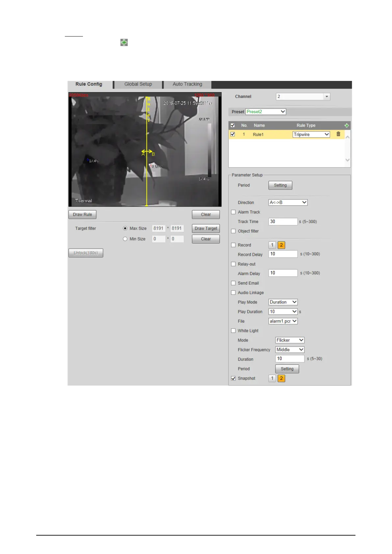Click the Clear button next to Min Size

coord(206,239)
